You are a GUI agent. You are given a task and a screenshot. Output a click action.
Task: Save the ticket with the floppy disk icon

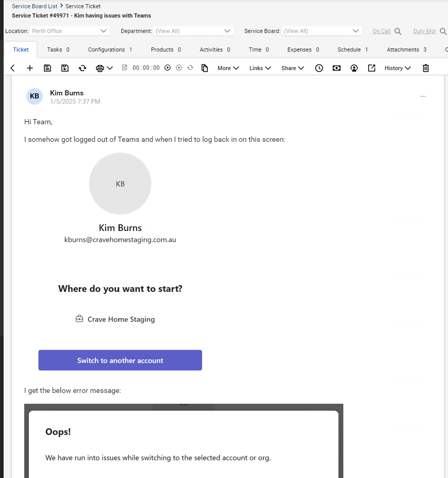point(47,68)
